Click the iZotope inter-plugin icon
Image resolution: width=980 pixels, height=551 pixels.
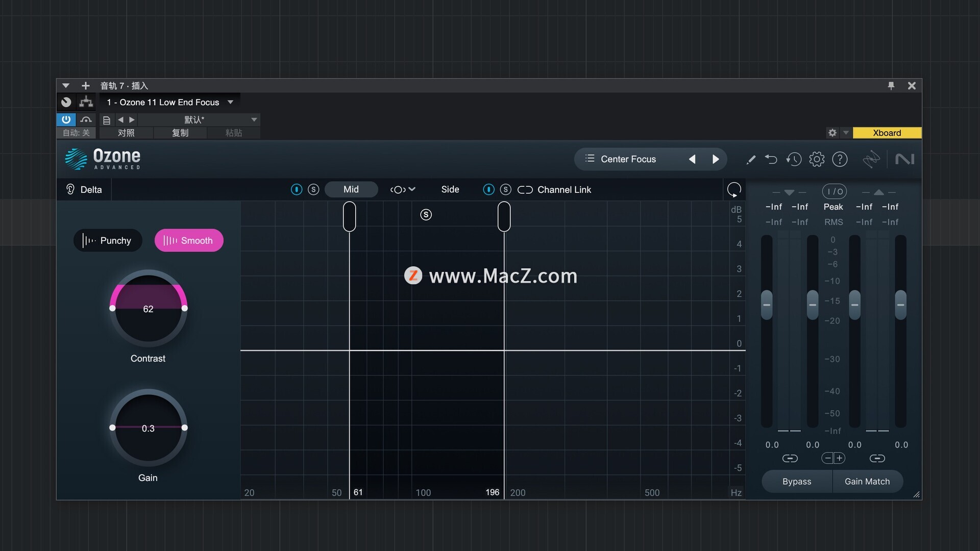[871, 159]
